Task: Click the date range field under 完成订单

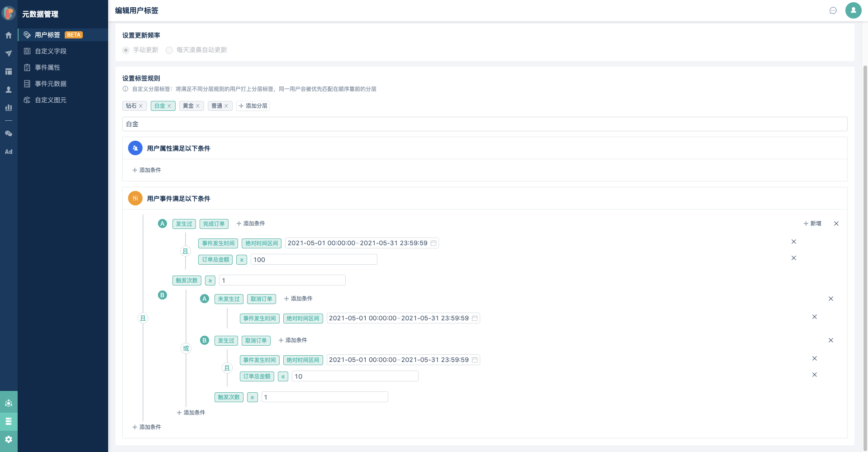Action: (x=362, y=243)
